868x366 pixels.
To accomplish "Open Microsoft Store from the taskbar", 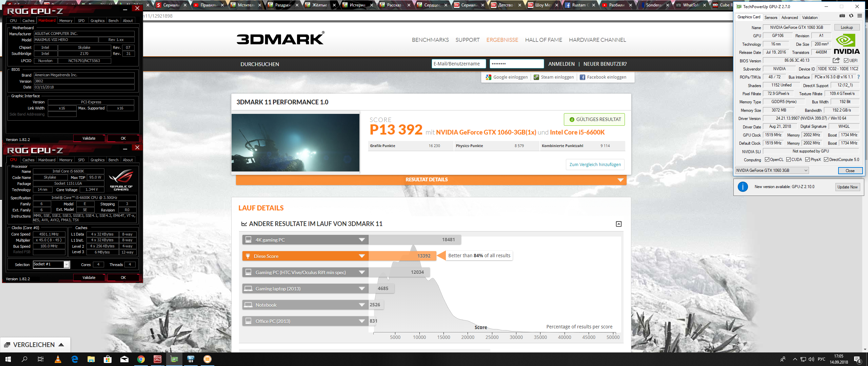I will tap(108, 359).
